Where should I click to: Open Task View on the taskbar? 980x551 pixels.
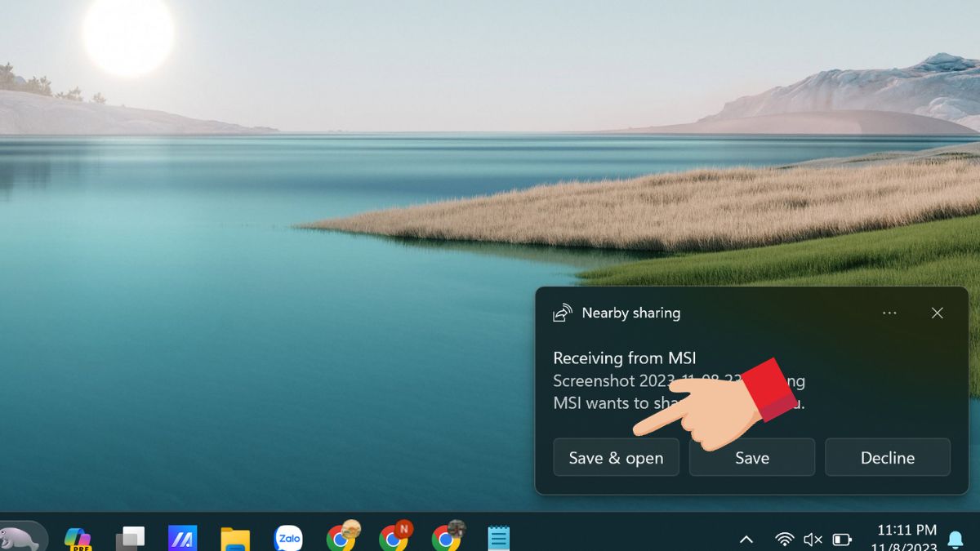tap(131, 539)
